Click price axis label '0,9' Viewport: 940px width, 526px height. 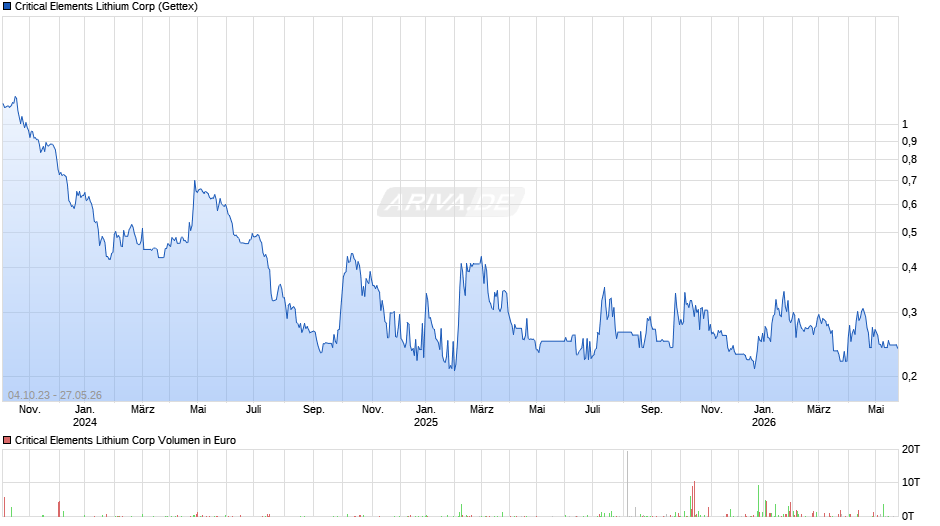point(909,142)
